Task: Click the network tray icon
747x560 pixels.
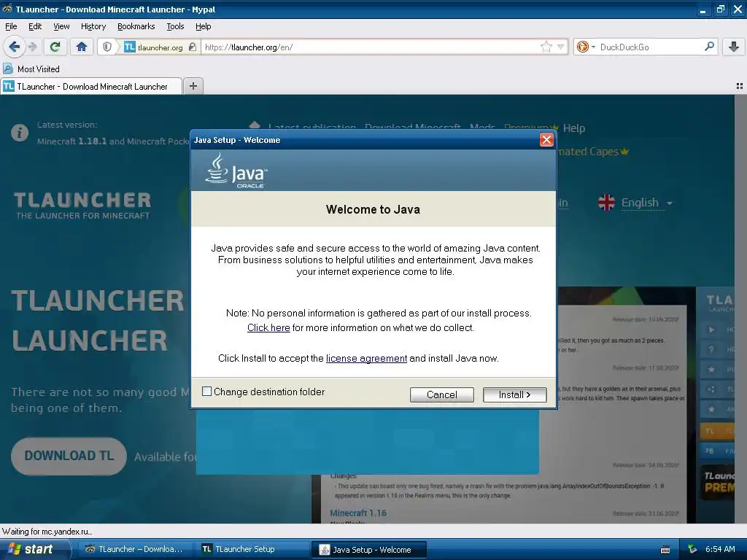Action: (692, 549)
